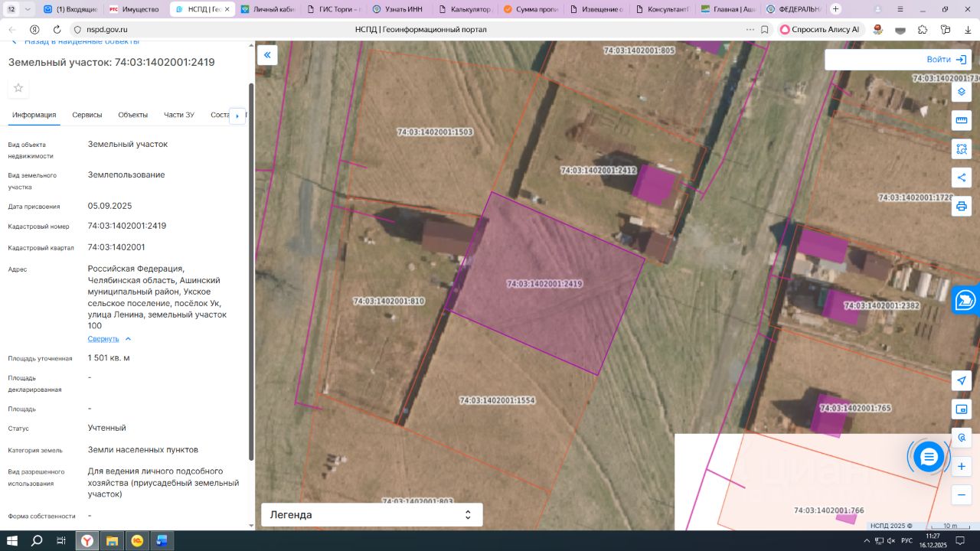Open Task View on the taskbar
Screen dimensions: 980x551
61,541
